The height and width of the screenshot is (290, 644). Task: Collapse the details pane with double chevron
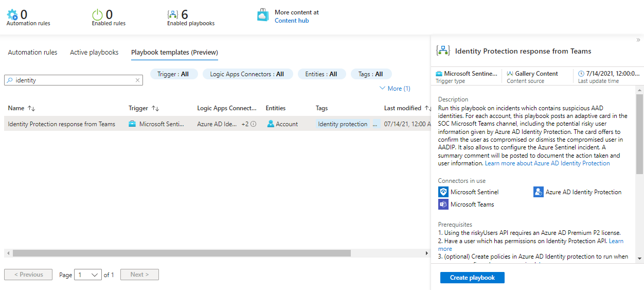coord(638,40)
